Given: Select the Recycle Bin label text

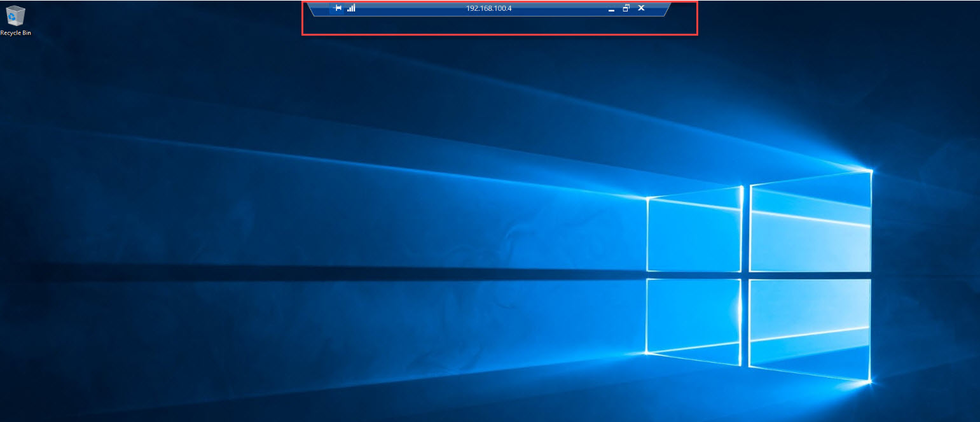Looking at the screenshot, I should (x=16, y=32).
